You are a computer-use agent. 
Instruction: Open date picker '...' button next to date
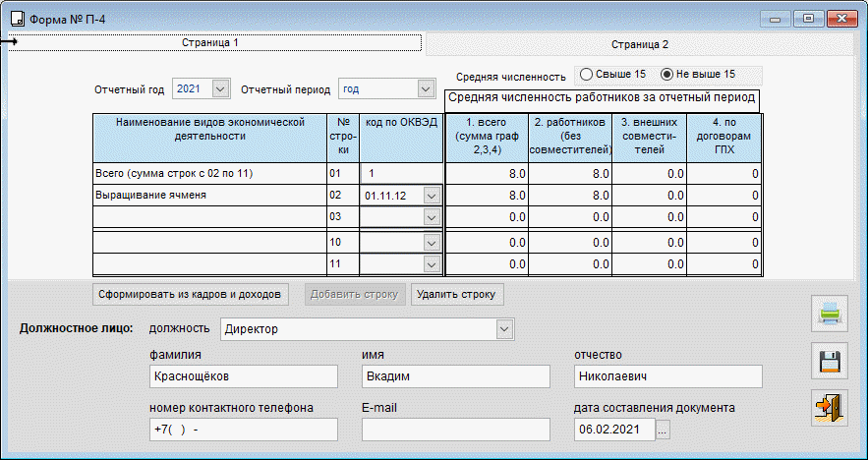[663, 430]
